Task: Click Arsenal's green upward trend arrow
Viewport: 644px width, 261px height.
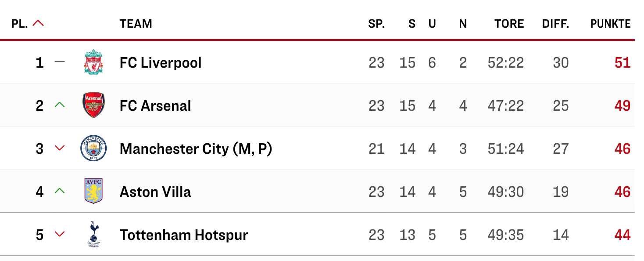Action: coord(60,105)
